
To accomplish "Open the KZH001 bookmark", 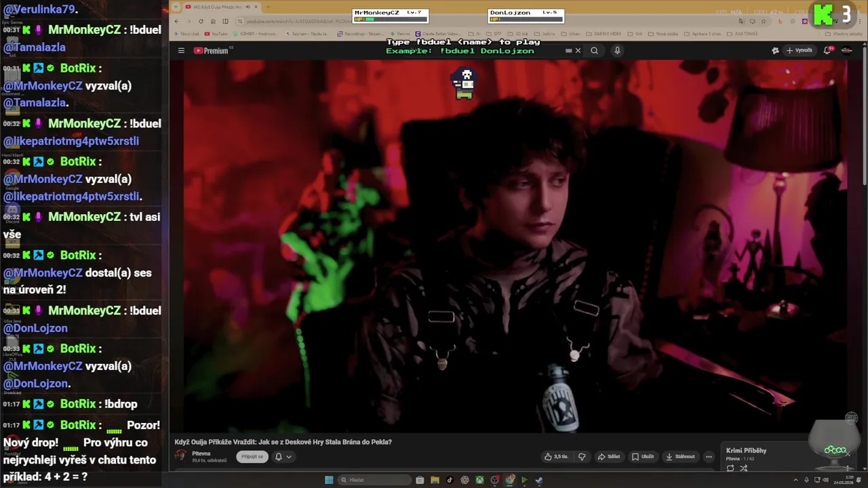I will pyautogui.click(x=255, y=34).
